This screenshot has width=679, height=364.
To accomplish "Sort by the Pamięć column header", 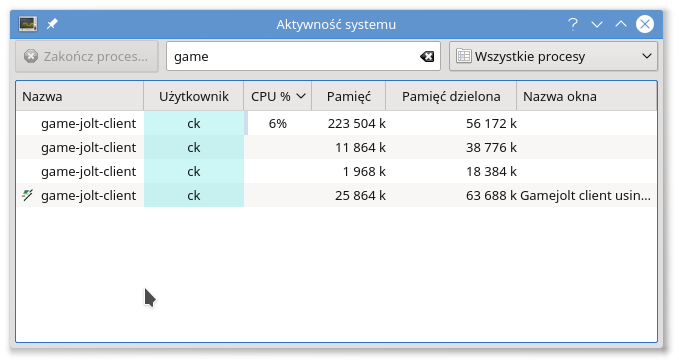I will click(x=349, y=96).
